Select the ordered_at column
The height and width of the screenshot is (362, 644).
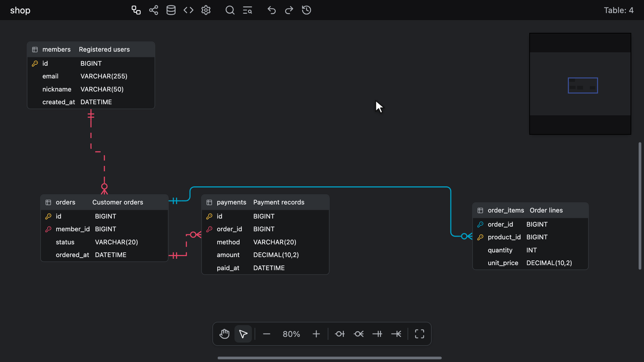[x=72, y=255]
